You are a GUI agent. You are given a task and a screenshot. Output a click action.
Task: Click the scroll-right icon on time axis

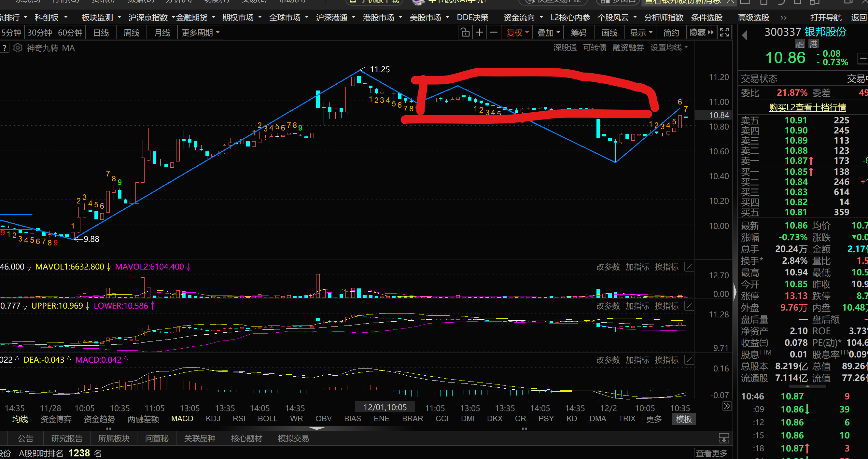click(727, 407)
